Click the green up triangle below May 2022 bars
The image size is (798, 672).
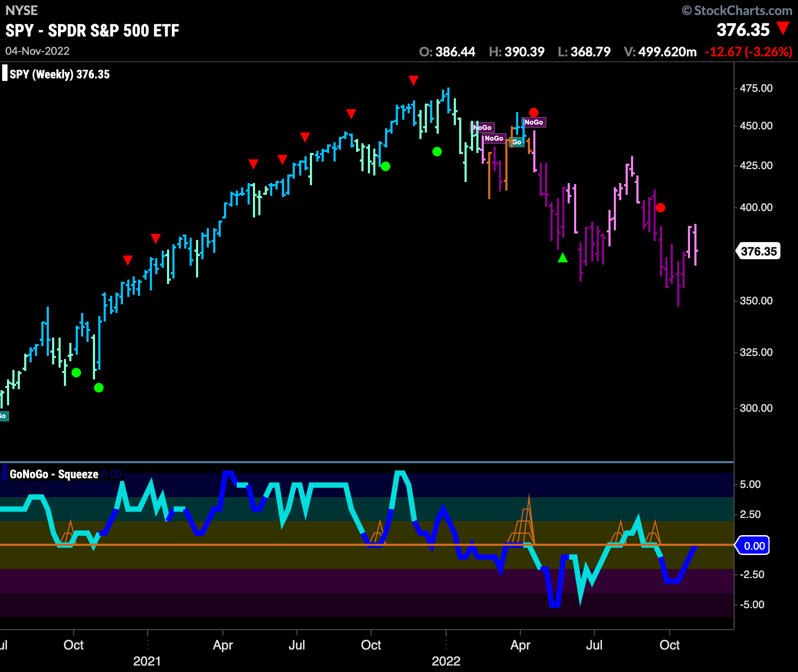[x=562, y=258]
